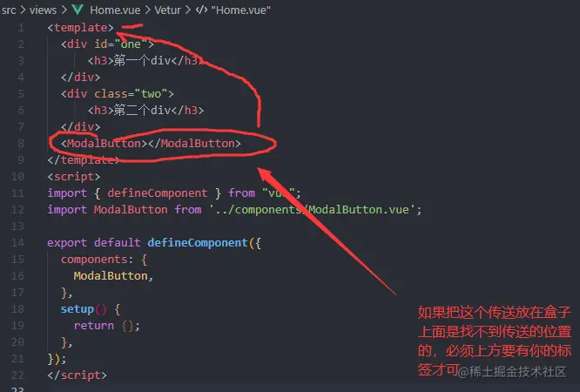Click the return statement on line 19
This screenshot has width=580, height=392.
pyautogui.click(x=106, y=326)
